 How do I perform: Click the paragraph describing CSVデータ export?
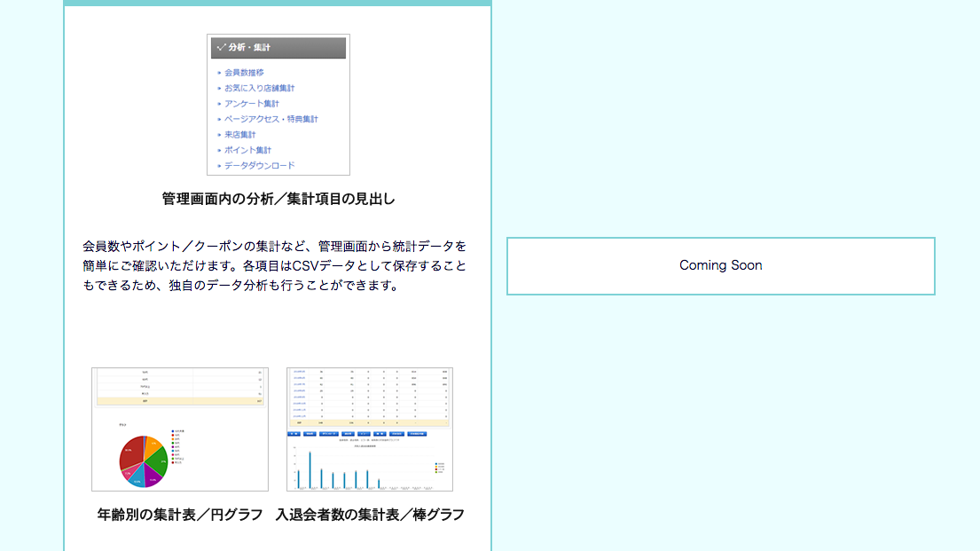(x=274, y=266)
